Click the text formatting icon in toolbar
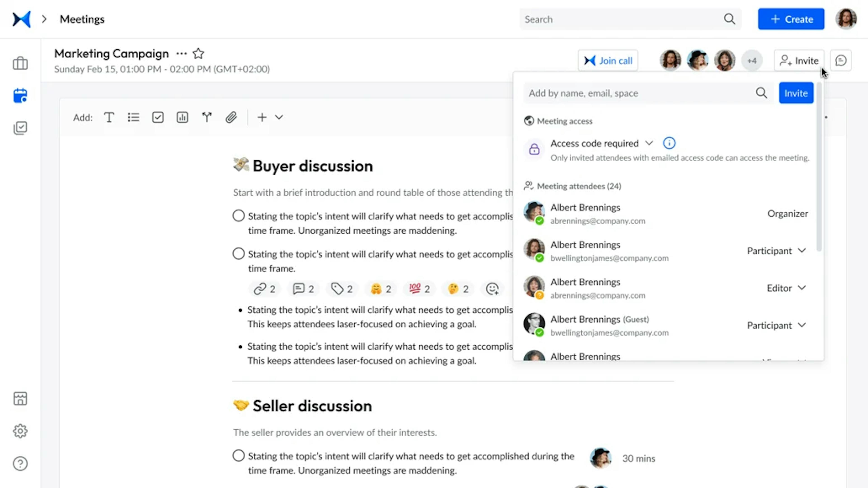Screen dimensions: 868x488 (109, 118)
